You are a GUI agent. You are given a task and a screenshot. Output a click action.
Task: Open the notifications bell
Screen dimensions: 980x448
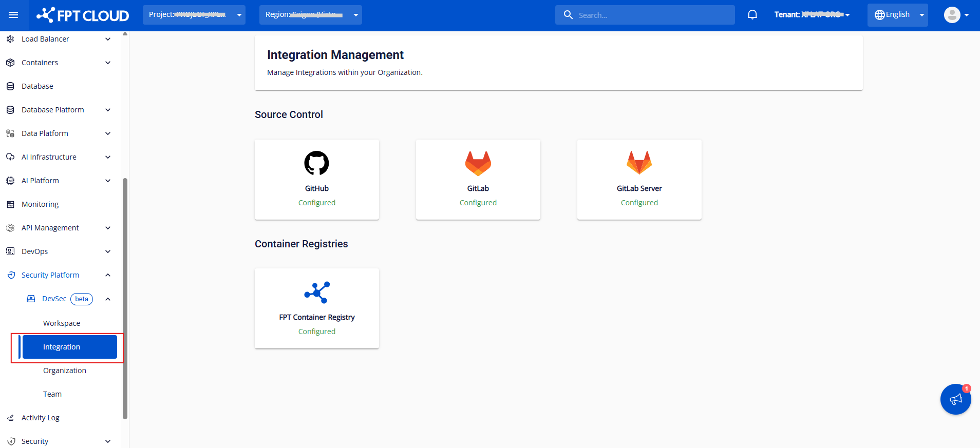tap(752, 15)
